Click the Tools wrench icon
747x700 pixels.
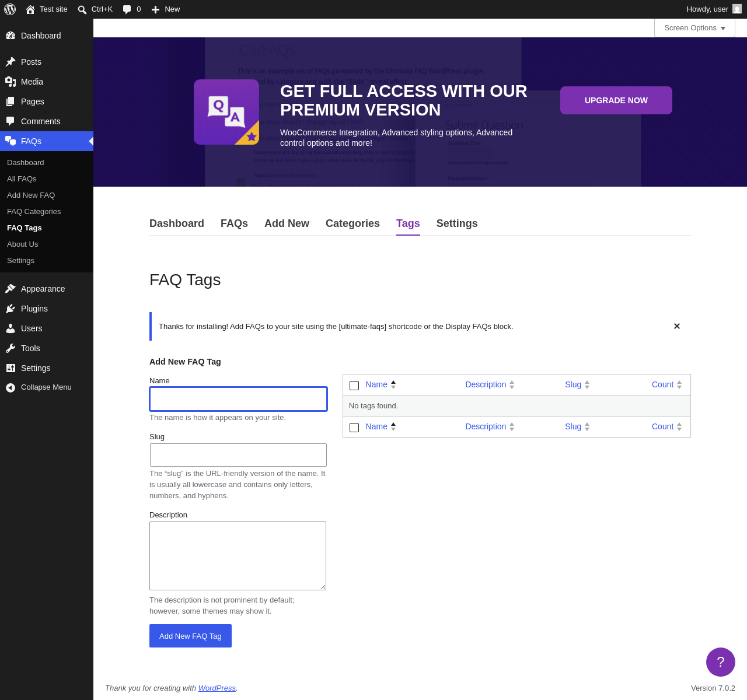[11, 348]
